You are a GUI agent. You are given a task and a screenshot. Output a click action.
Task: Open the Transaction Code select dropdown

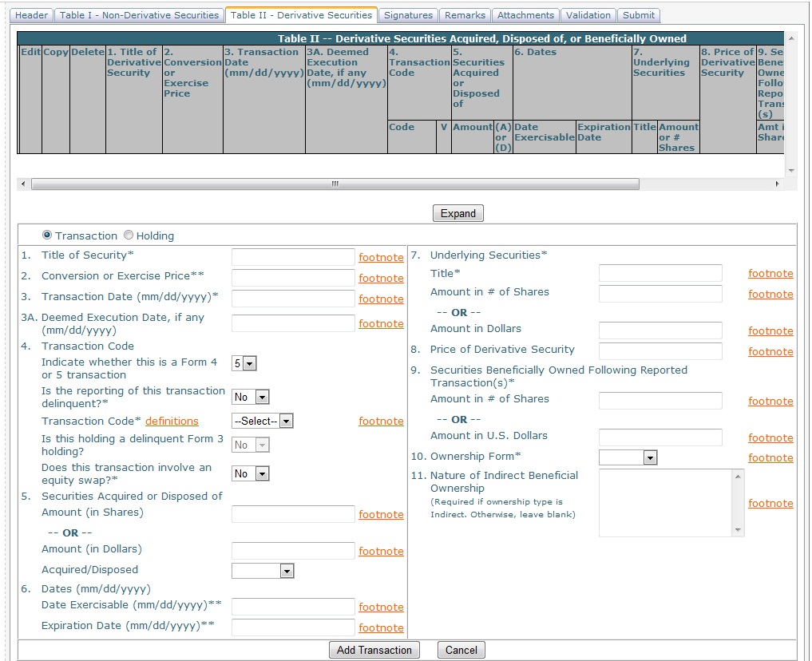(263, 421)
